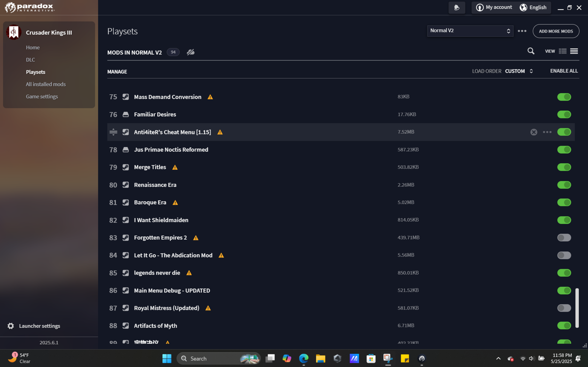588x367 pixels.
Task: Open the DLC section
Action: [x=30, y=60]
